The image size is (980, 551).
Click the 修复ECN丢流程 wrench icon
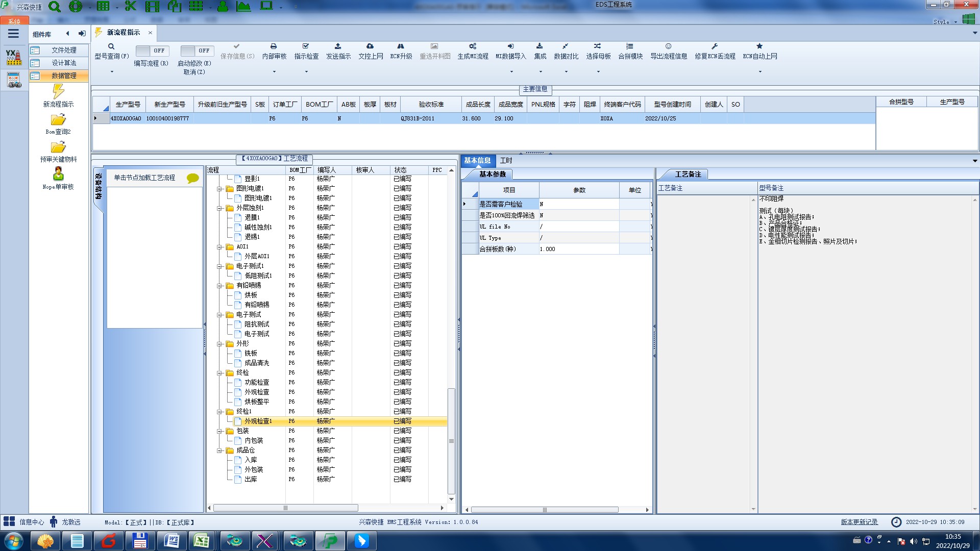coord(715,46)
